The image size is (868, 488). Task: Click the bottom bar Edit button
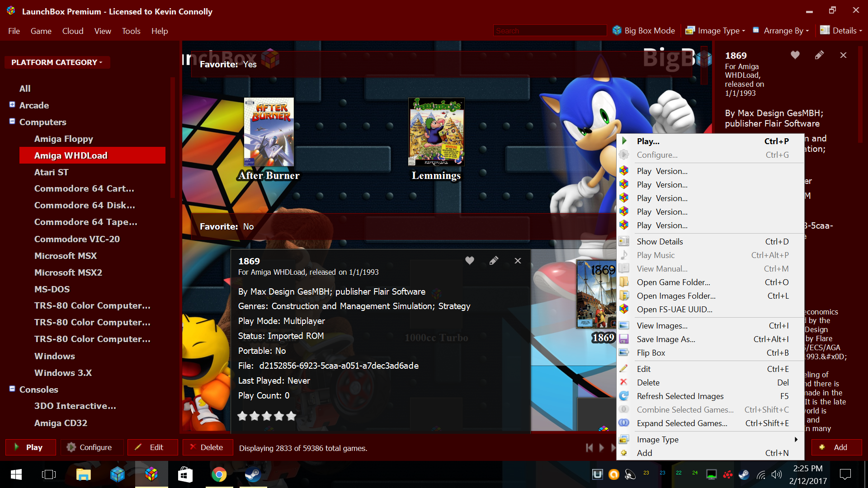point(152,447)
